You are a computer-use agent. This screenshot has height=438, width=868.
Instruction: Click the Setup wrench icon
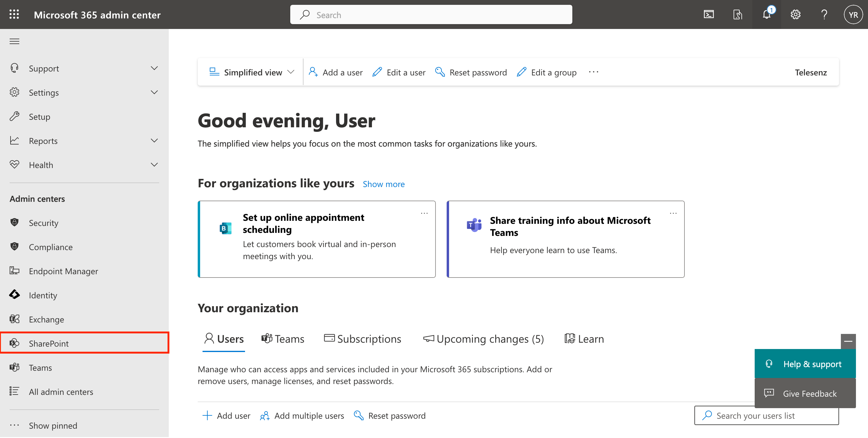point(14,116)
